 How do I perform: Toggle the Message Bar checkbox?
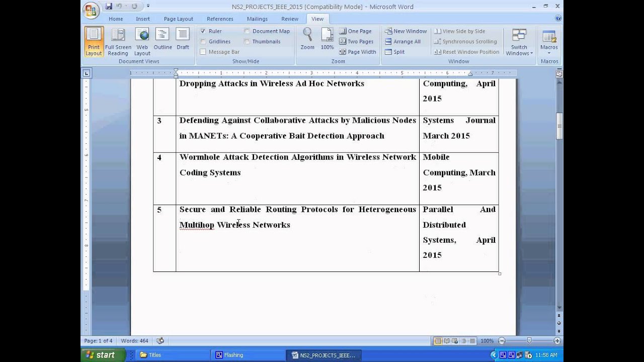[203, 52]
